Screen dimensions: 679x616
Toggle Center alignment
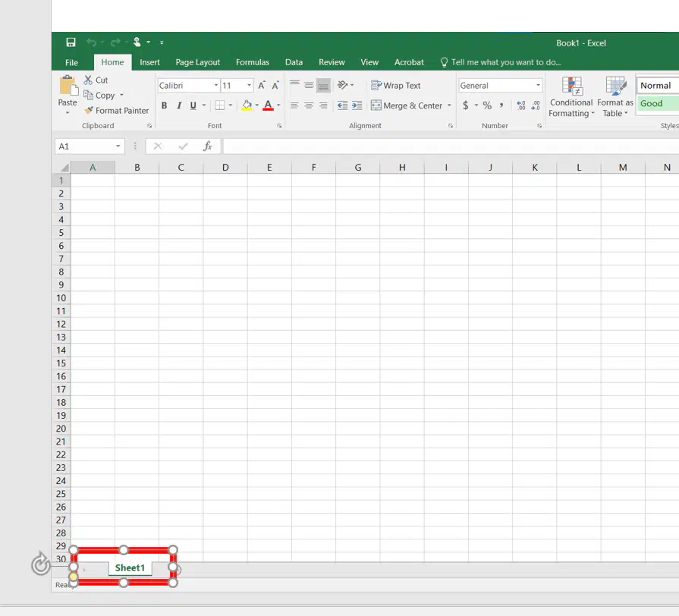tap(309, 105)
